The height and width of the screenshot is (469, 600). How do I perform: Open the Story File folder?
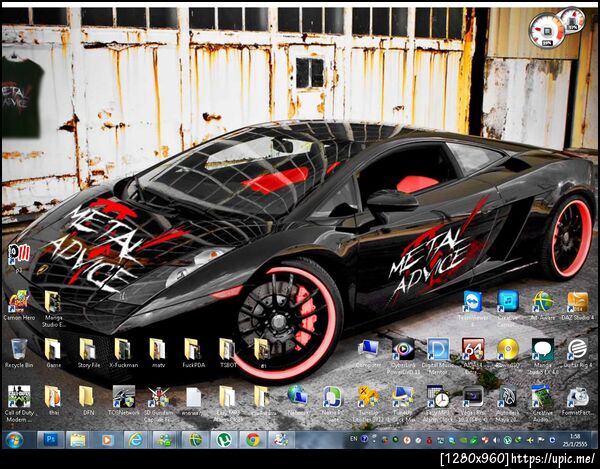click(88, 353)
